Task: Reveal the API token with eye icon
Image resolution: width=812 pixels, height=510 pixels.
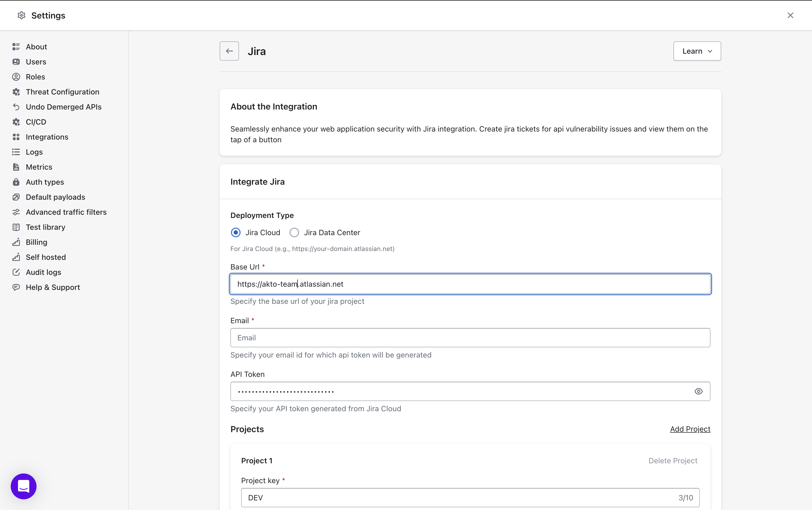Action: pyautogui.click(x=698, y=391)
